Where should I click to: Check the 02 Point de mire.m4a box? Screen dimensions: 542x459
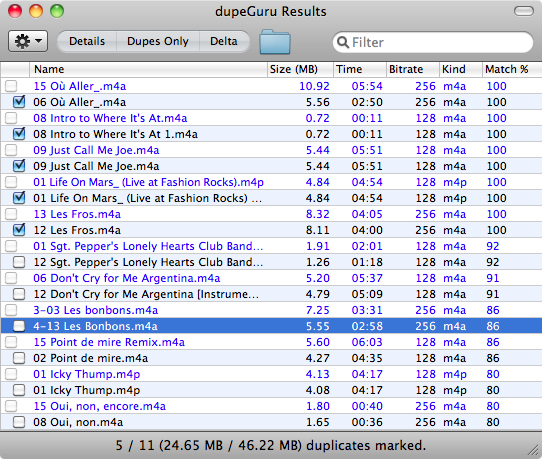click(19, 358)
